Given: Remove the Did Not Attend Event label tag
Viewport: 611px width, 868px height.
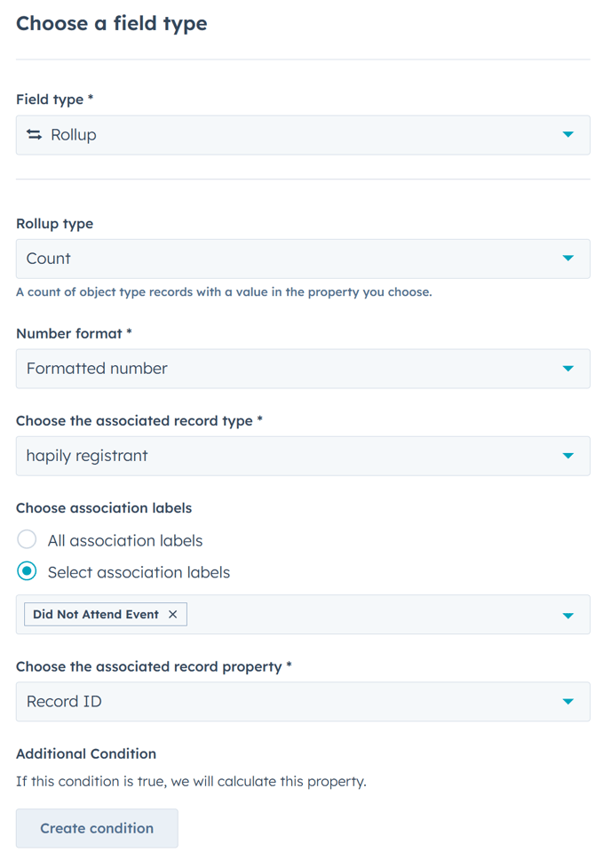Looking at the screenshot, I should (x=172, y=615).
